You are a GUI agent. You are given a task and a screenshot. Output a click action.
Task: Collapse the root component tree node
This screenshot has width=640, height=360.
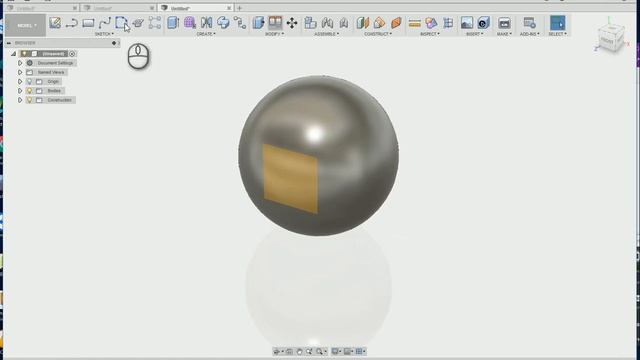13,54
